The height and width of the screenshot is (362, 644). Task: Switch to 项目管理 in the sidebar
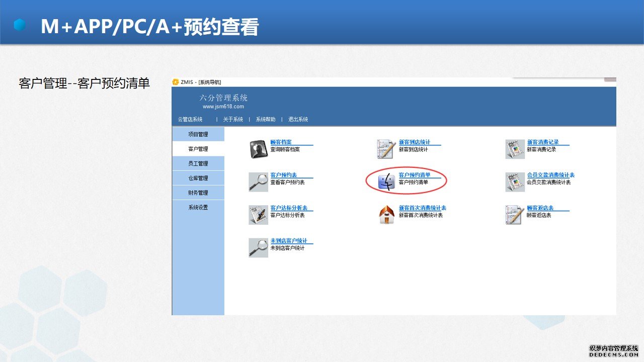198,134
